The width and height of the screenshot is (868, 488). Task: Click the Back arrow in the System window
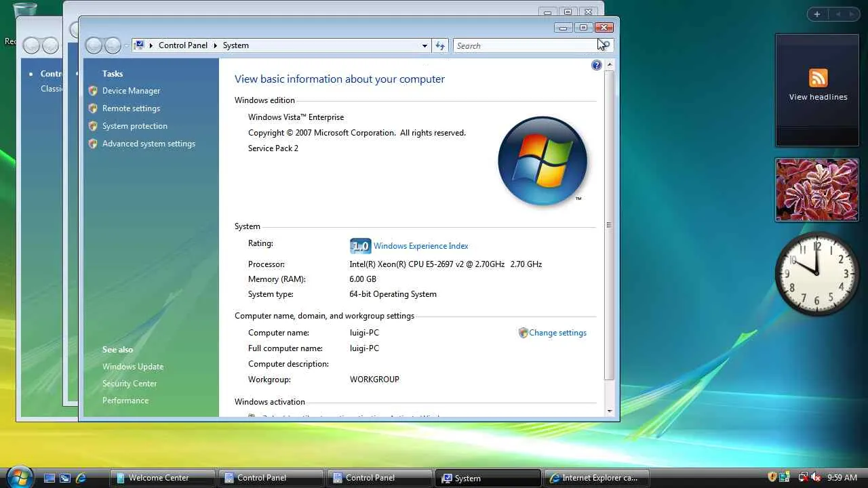94,45
